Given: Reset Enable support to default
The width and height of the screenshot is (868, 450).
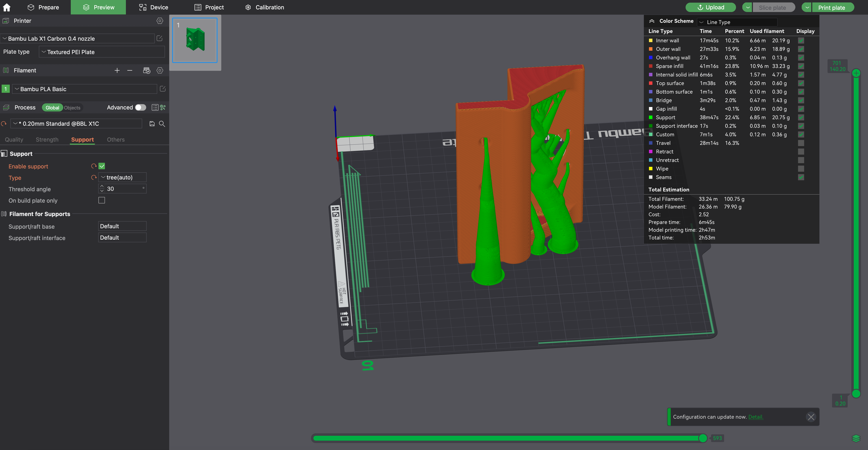Looking at the screenshot, I should [x=94, y=166].
